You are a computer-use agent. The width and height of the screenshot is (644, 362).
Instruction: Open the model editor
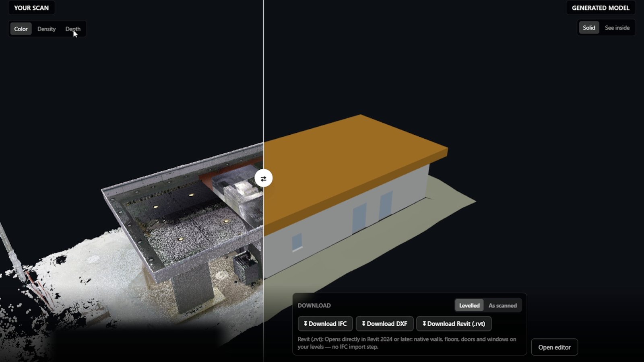[x=555, y=347]
